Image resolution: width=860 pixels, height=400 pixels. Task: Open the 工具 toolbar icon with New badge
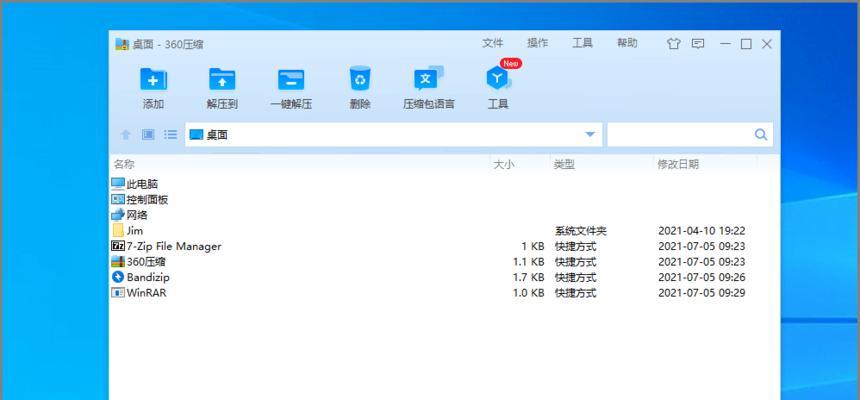pos(498,78)
